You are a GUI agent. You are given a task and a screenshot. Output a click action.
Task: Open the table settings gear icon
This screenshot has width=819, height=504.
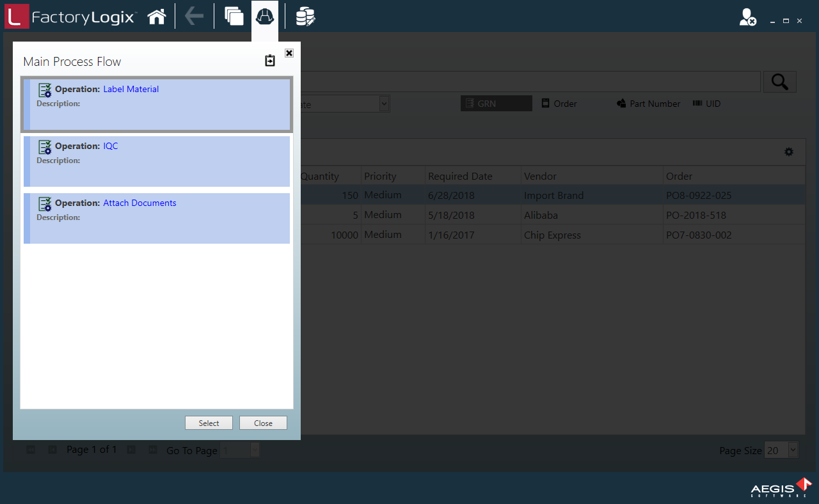789,152
